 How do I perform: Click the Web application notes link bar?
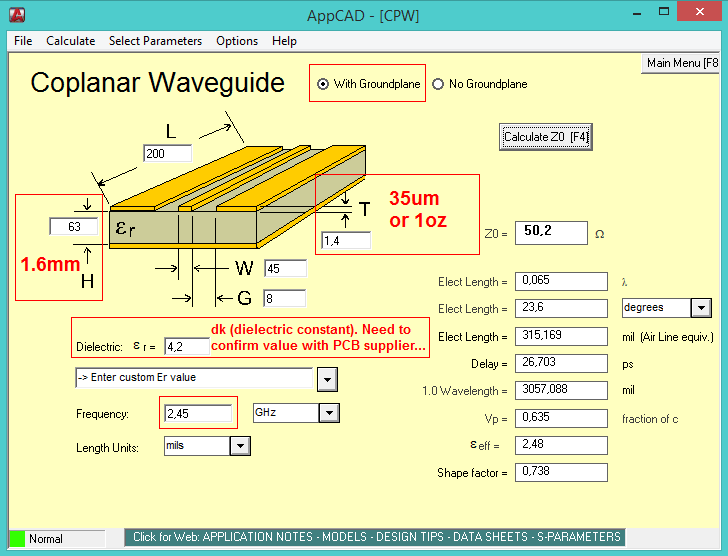pos(375,537)
